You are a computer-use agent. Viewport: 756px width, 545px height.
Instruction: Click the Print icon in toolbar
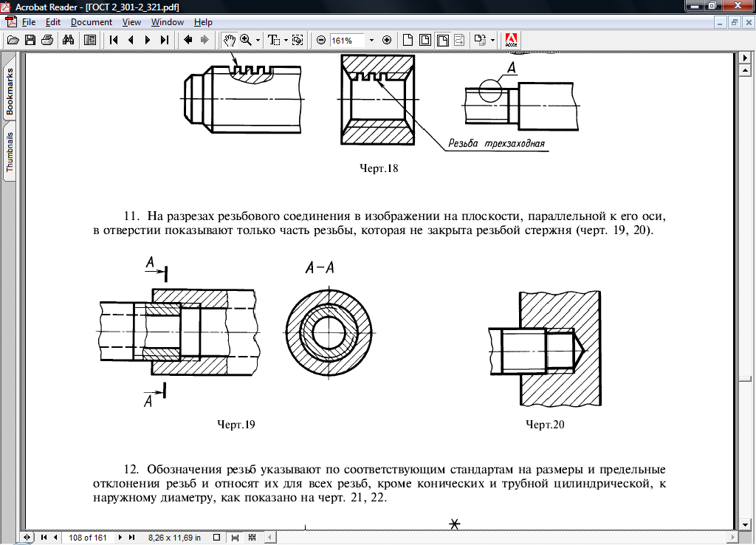pyautogui.click(x=47, y=40)
